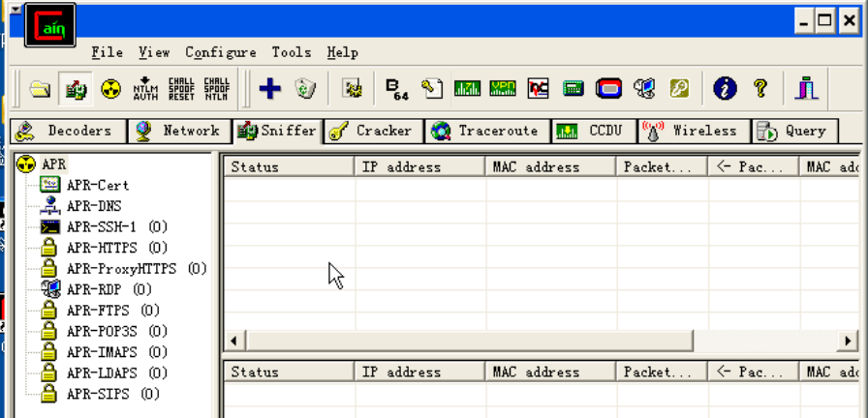Open the green VPN client password decoder
Image resolution: width=868 pixels, height=418 pixels.
tap(503, 88)
